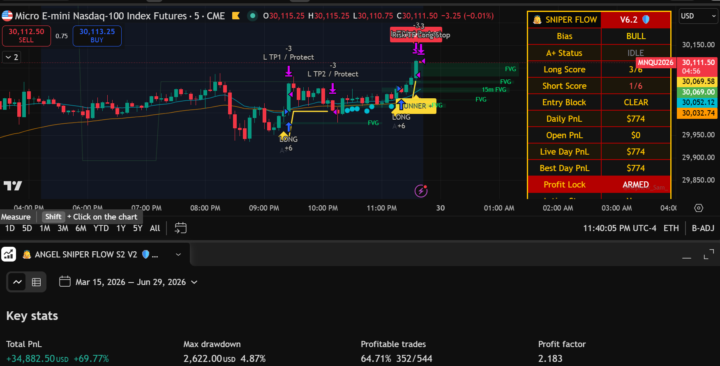
Task: Click the L TP2 / Protect label
Action: pyautogui.click(x=332, y=74)
